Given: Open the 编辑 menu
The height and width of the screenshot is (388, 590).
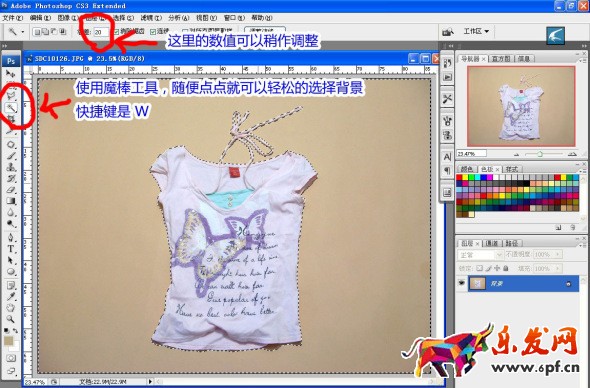Looking at the screenshot, I should point(40,18).
